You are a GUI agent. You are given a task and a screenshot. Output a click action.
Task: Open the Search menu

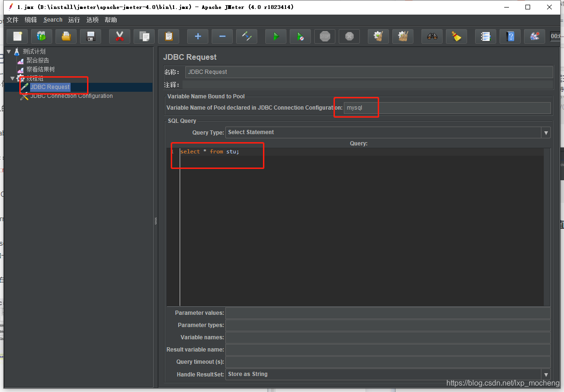(53, 20)
